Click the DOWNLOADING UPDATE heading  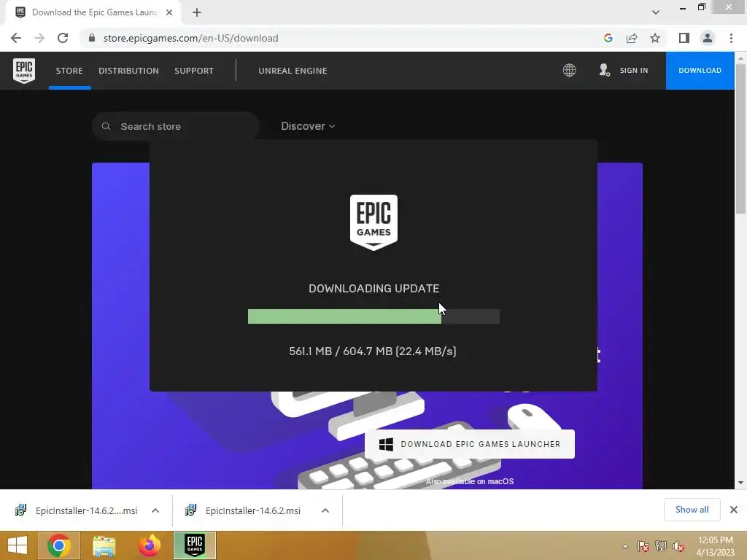tap(374, 289)
